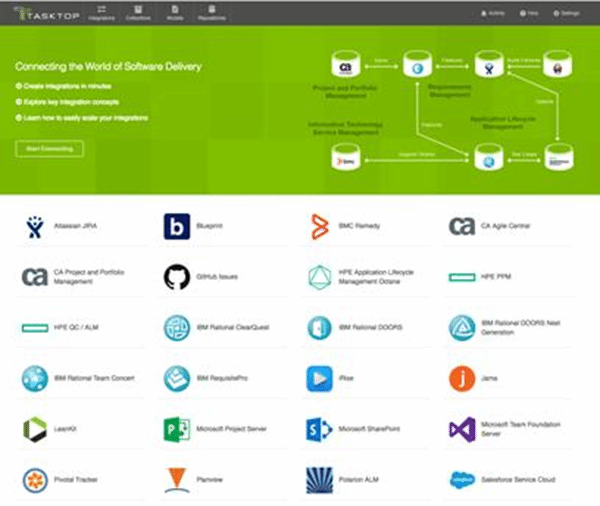Select IBM Rational Team Concert icon
Viewport: 600px width, 506px height.
pos(35,379)
